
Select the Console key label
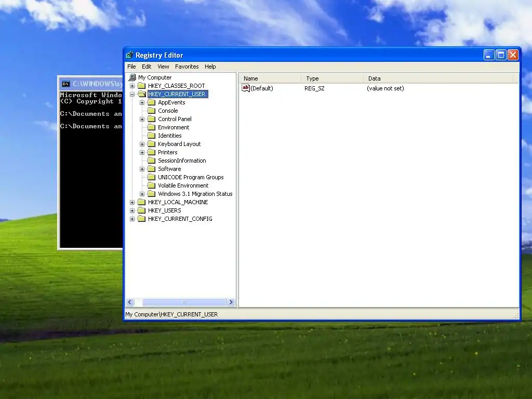[x=168, y=111]
